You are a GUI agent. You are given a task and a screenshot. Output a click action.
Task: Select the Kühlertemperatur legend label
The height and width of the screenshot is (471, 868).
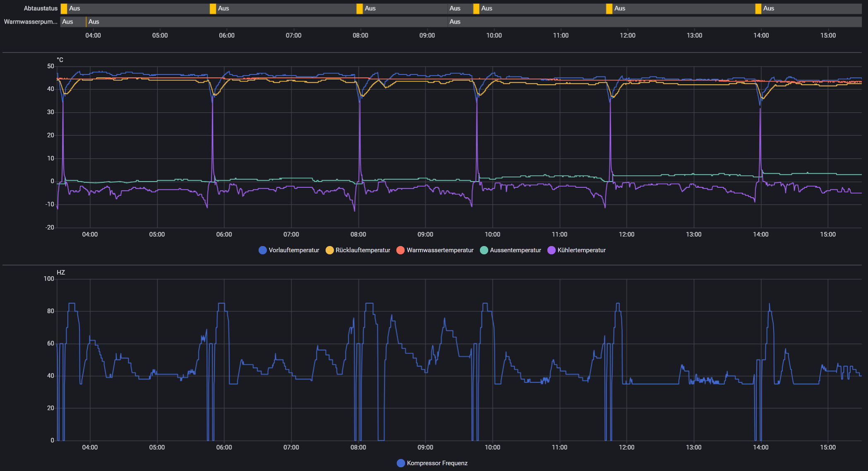(581, 250)
